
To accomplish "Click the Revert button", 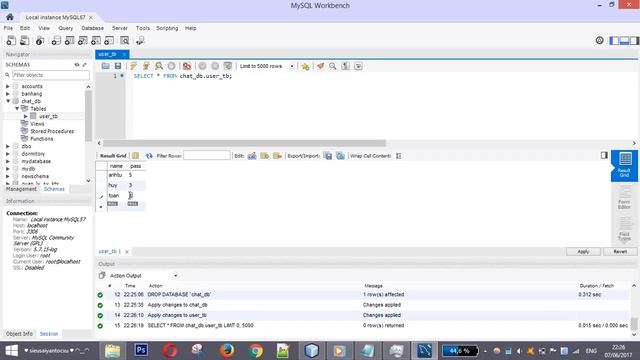I will 620,251.
